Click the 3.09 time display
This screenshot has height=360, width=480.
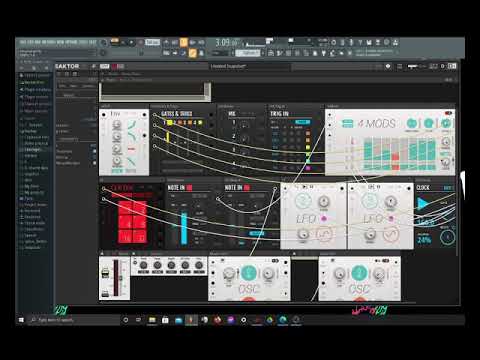pyautogui.click(x=227, y=42)
